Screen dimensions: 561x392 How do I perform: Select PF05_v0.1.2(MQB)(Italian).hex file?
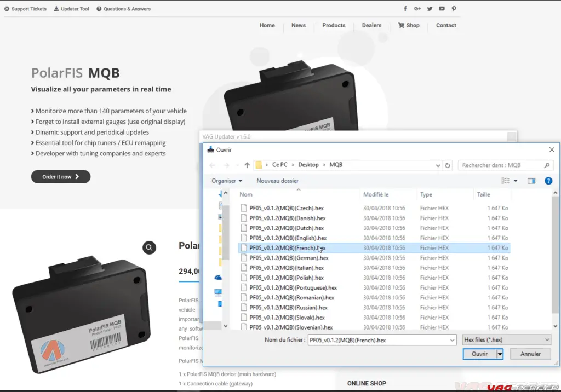click(x=374, y=268)
